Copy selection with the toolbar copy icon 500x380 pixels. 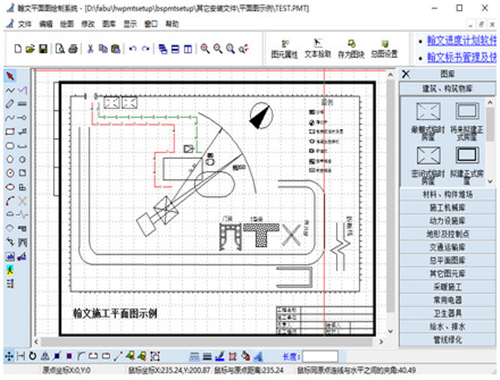pos(103,49)
